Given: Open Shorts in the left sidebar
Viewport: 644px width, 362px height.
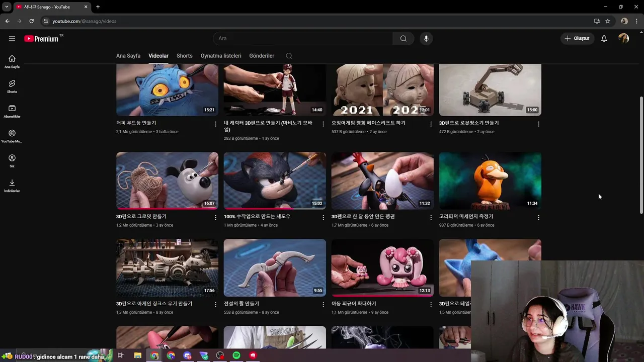Looking at the screenshot, I should pos(12,86).
